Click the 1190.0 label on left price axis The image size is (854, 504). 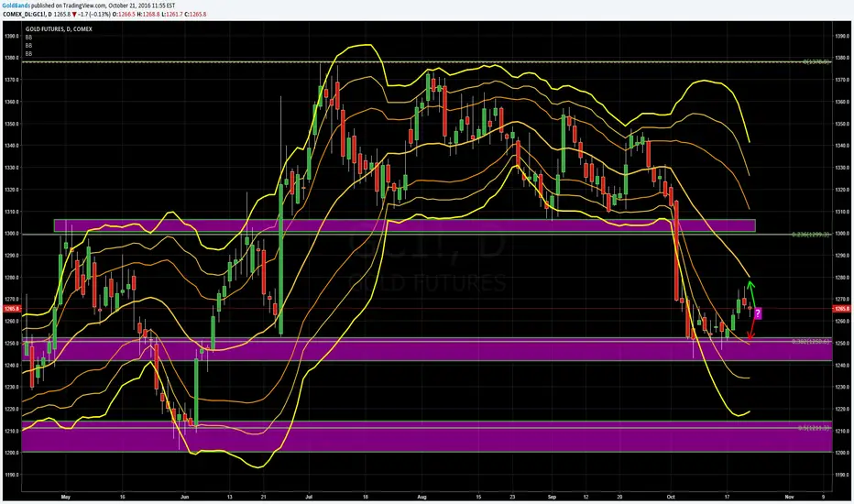coord(11,475)
